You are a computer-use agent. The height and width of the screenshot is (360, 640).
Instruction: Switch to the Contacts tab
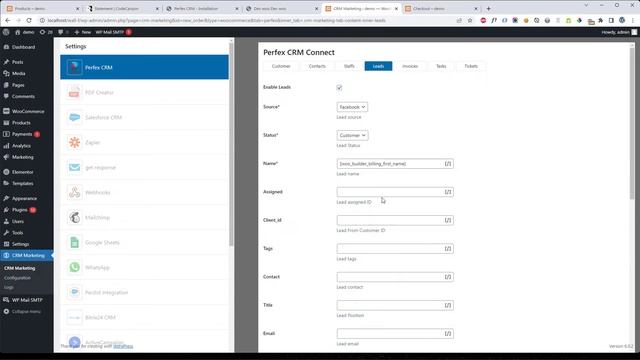point(317,66)
